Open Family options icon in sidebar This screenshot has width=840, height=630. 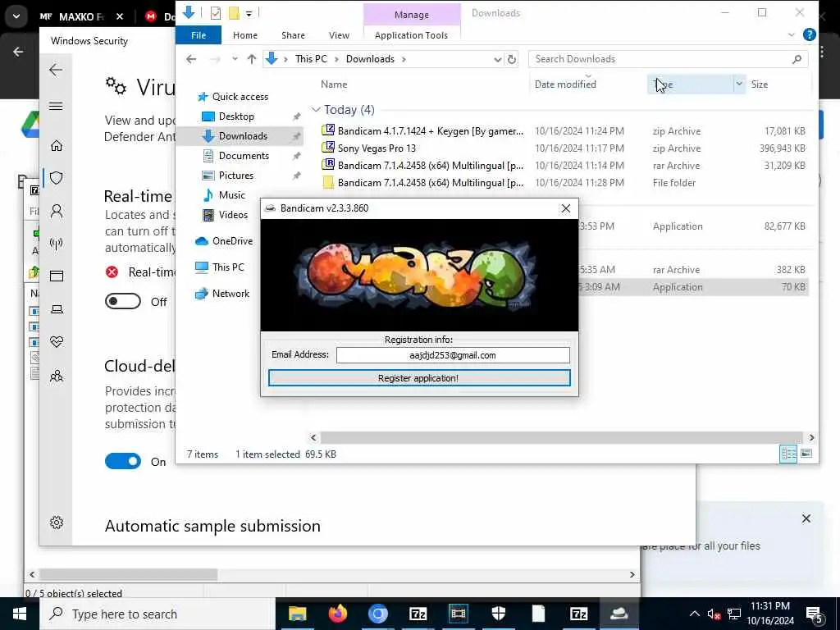[x=57, y=376]
